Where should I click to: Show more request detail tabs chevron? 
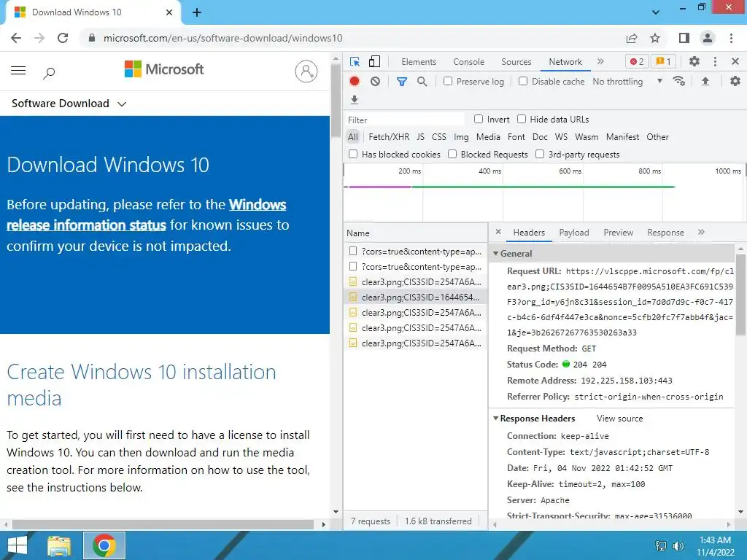[701, 232]
